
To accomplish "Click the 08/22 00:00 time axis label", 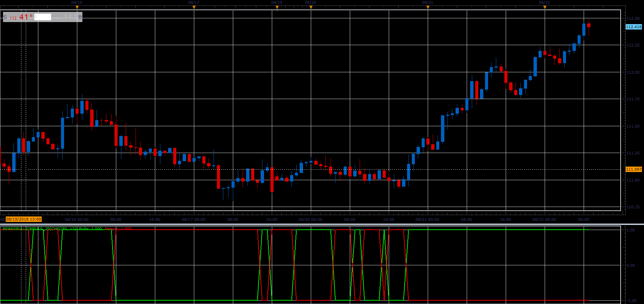I will tap(544, 220).
